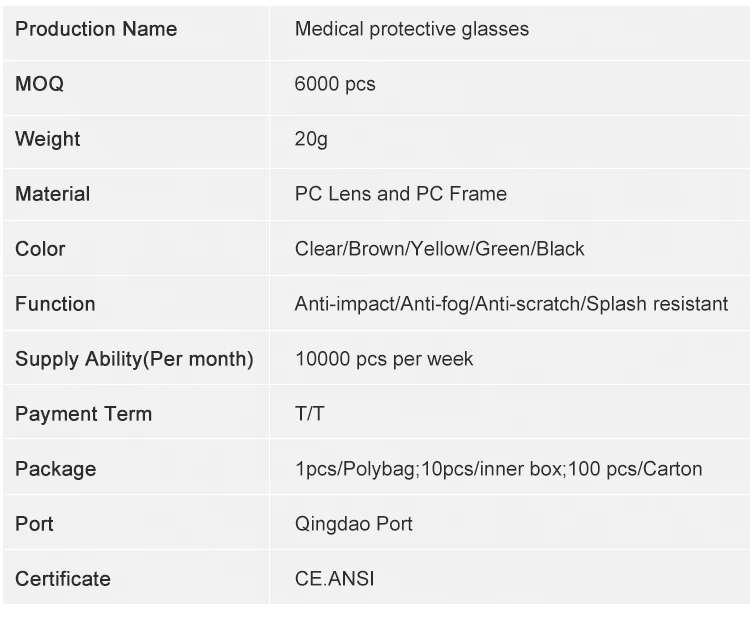Click the "Color" row label
Image resolution: width=750 pixels, height=619 pixels.
(40, 249)
